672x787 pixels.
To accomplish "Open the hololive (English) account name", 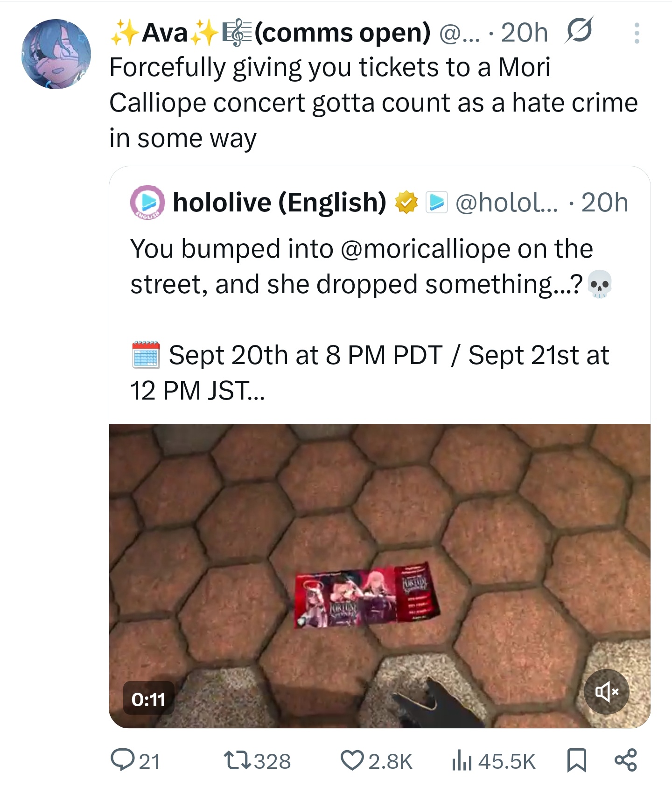I will 280,202.
